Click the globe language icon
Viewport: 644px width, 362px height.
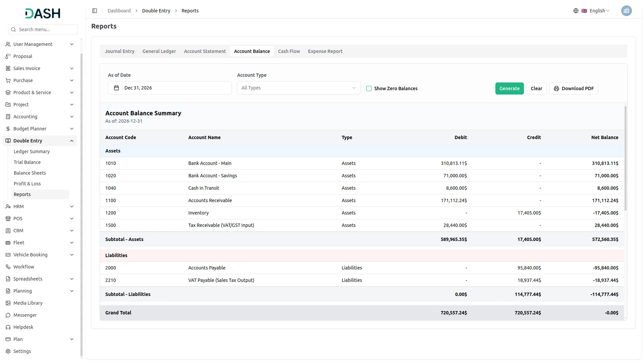[576, 11]
